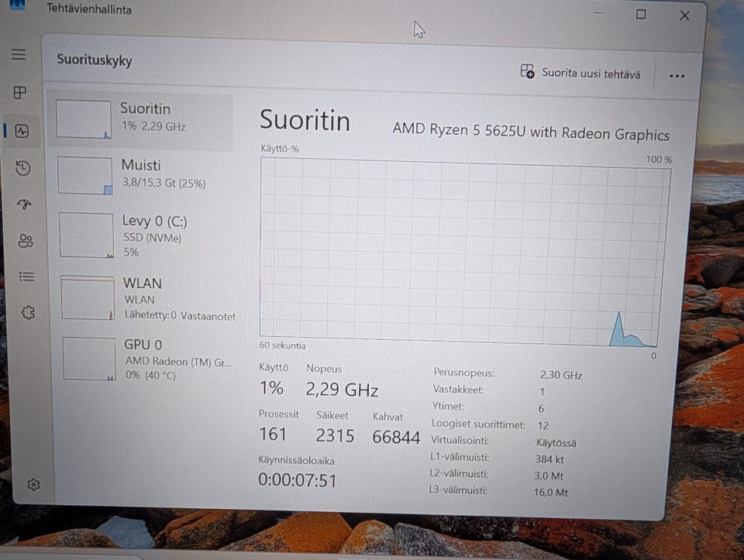Screen dimensions: 744x560
Task: Click the Loogiset suorittimet label
Action: [x=478, y=424]
